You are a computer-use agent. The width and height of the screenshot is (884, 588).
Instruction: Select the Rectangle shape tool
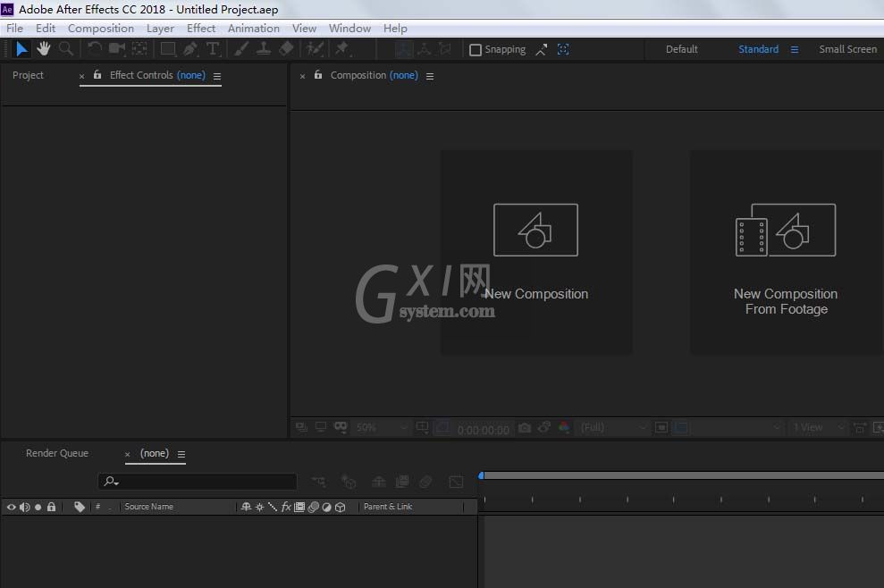tap(168, 49)
